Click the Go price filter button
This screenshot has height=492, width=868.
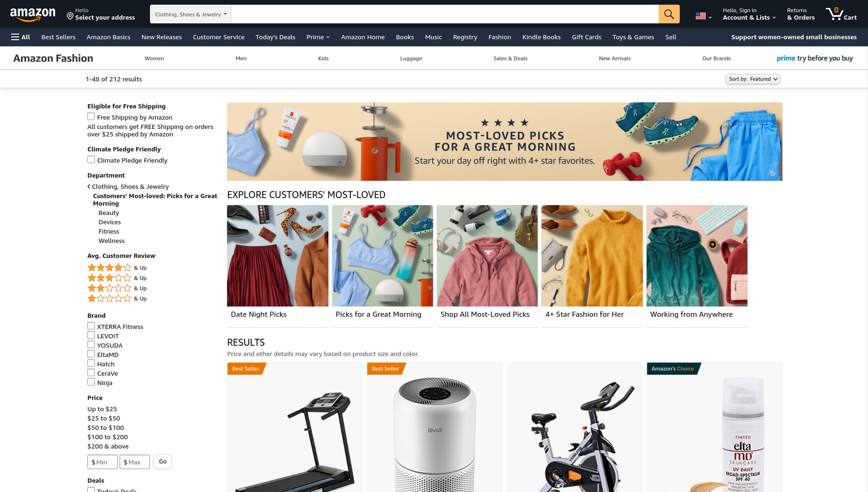163,462
